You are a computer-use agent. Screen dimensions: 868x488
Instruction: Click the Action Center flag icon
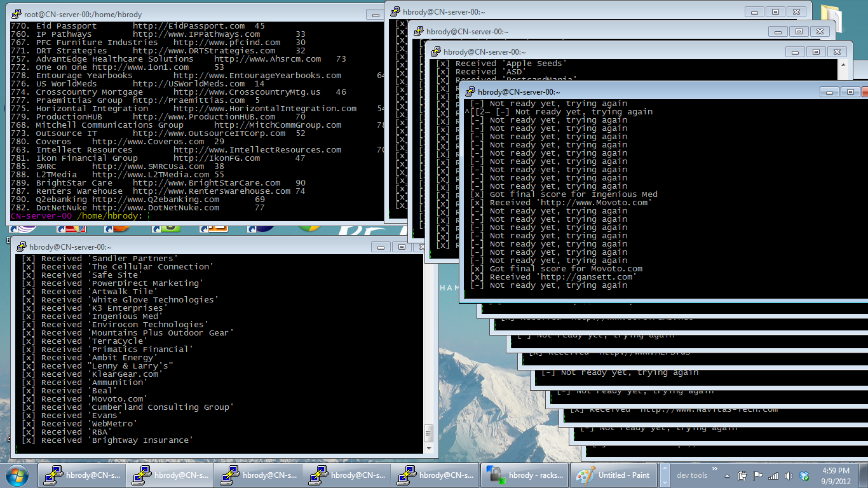[x=757, y=475]
